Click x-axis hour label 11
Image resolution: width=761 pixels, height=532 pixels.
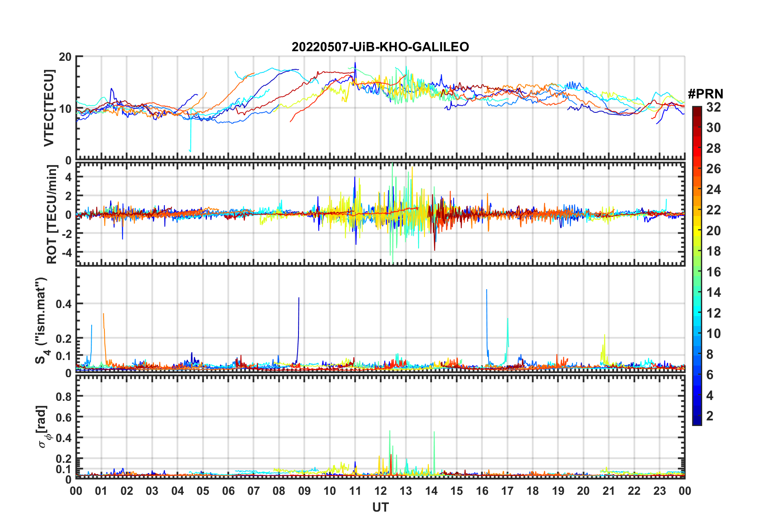coord(355,491)
